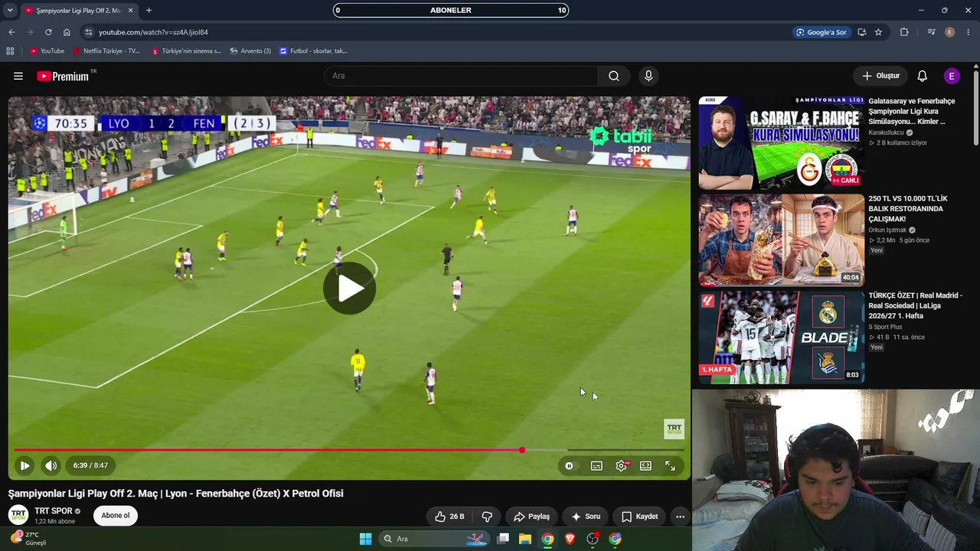Open the Arvento (3) bookmark

pyautogui.click(x=250, y=51)
